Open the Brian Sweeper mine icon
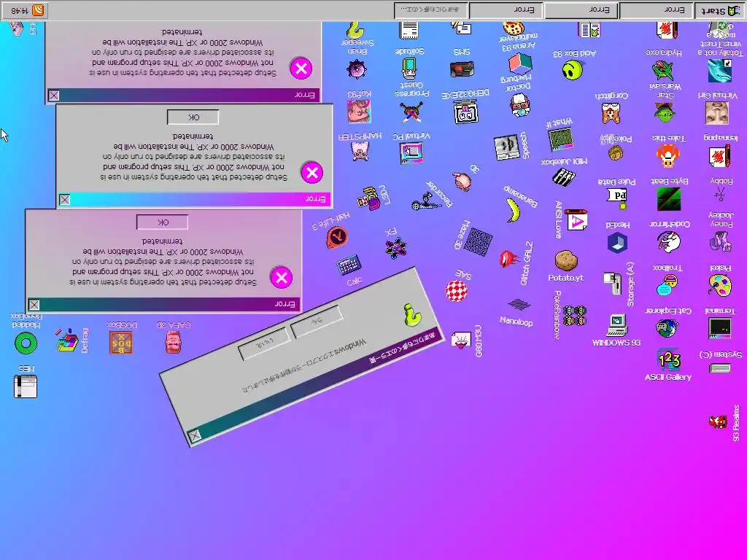747x560 pixels. tap(357, 68)
